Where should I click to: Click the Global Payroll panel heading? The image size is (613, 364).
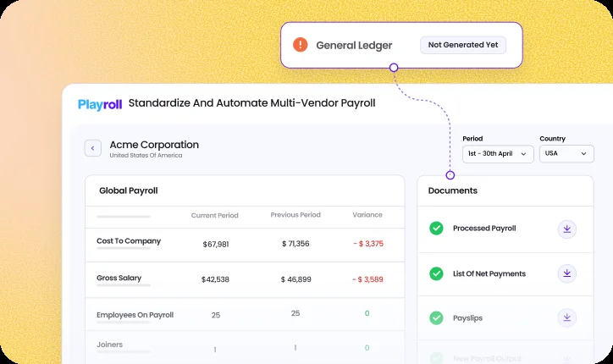129,190
